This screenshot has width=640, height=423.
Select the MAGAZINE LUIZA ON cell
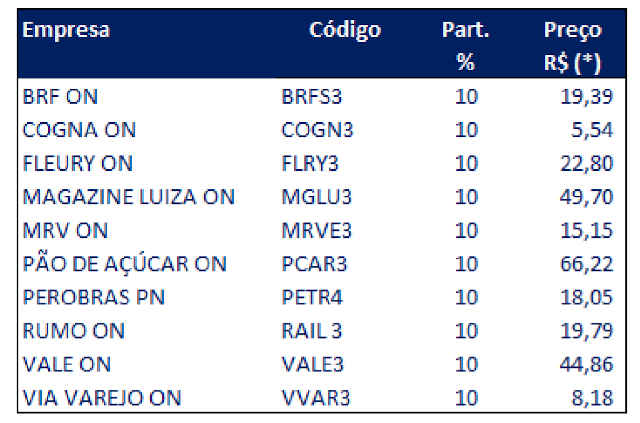(129, 197)
